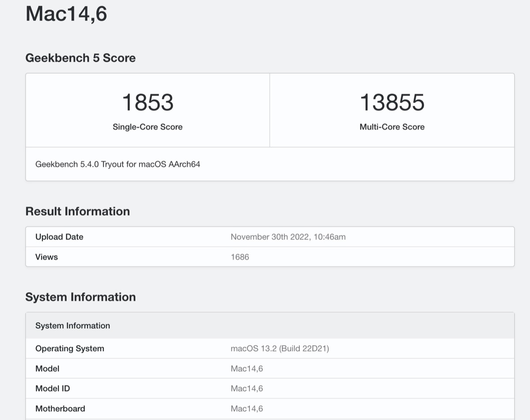Screen dimensions: 530x420
Task: Select the 13855 multi-core score number
Action: tap(392, 102)
